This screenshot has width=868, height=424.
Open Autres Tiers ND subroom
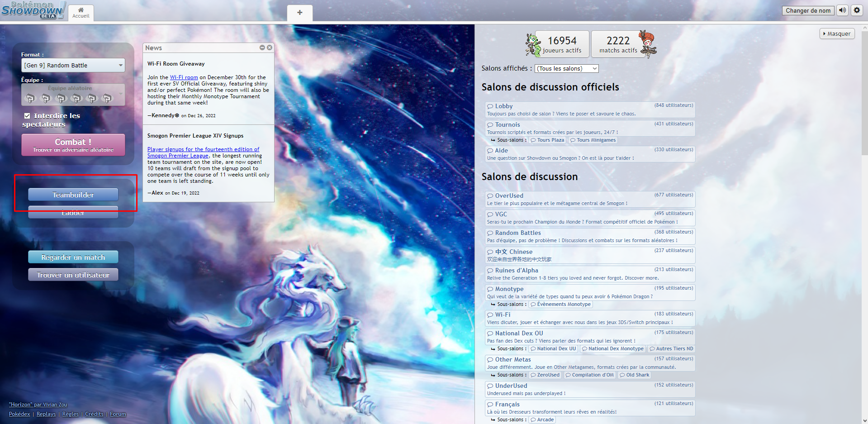pos(671,349)
